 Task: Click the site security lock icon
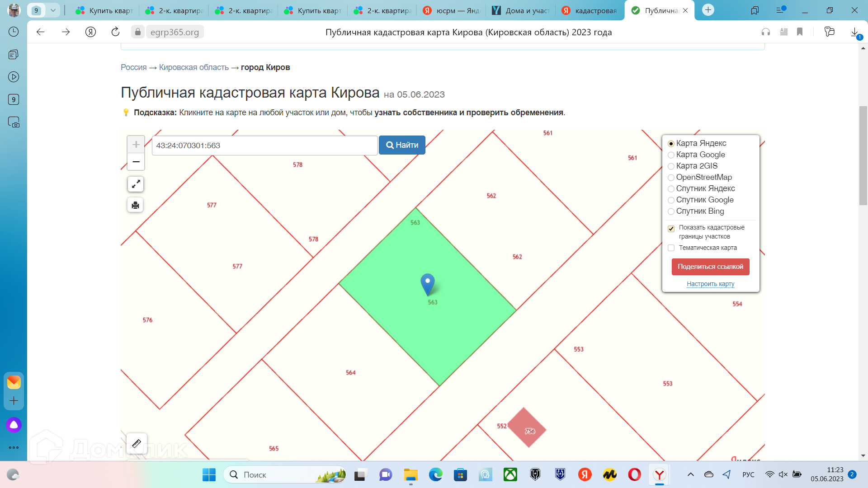pos(138,32)
